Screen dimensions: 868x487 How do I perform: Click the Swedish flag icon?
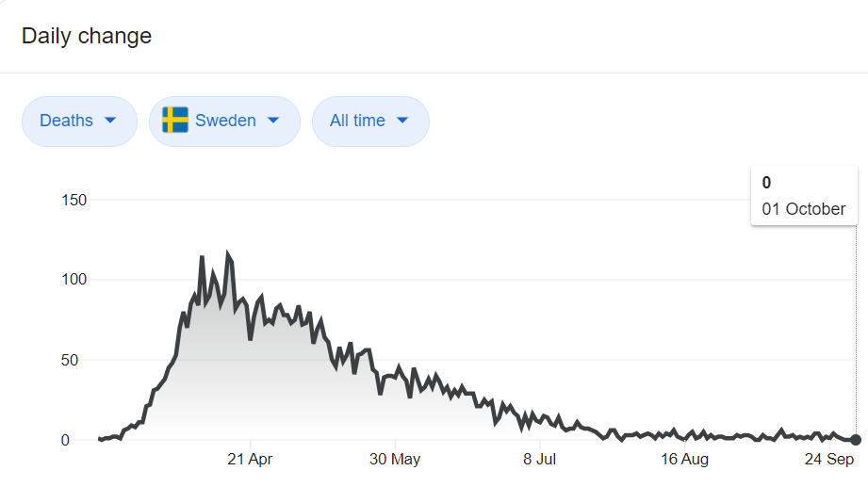(x=174, y=121)
